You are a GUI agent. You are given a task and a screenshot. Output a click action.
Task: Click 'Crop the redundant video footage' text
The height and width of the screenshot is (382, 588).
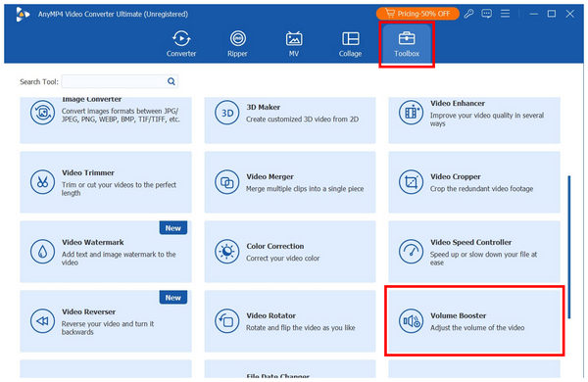[x=481, y=189]
